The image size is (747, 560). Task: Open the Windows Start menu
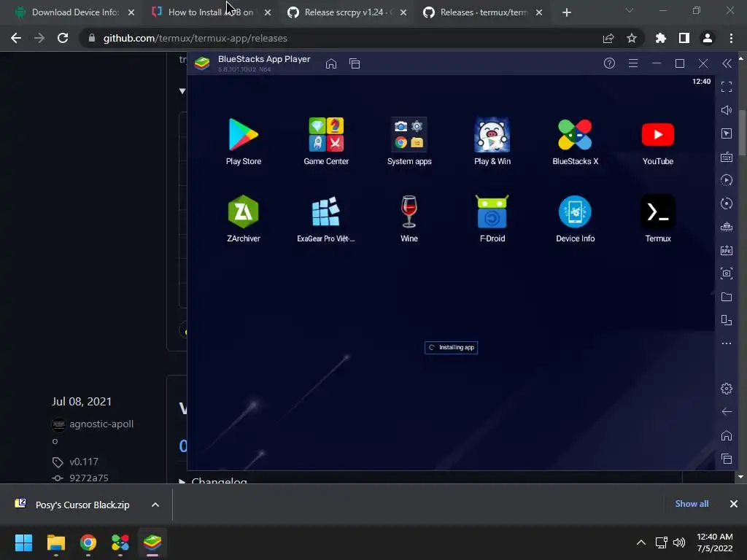[x=23, y=542]
